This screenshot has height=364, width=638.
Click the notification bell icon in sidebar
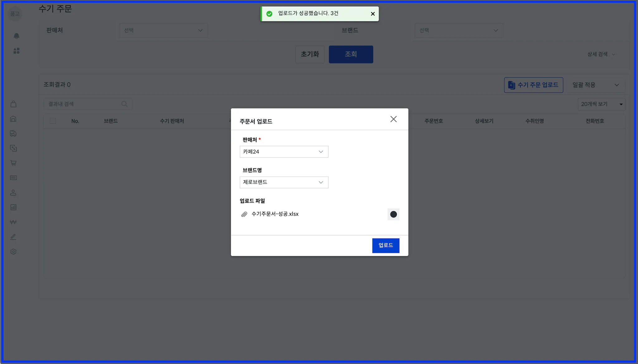[17, 36]
